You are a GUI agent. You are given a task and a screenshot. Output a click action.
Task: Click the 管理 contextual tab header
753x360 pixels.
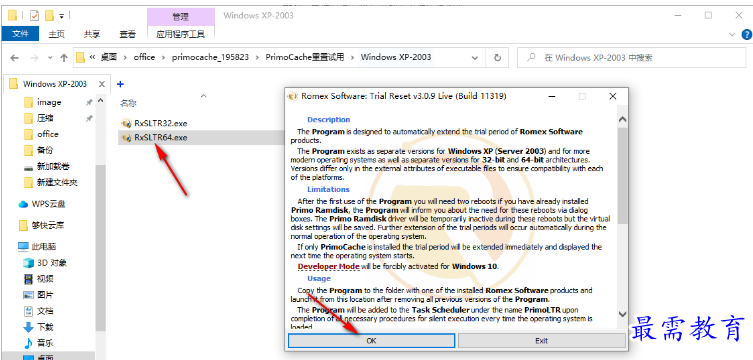181,17
